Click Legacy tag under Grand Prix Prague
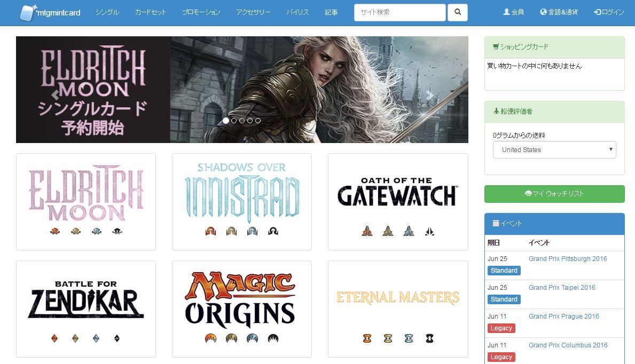635x364 pixels. coord(501,328)
